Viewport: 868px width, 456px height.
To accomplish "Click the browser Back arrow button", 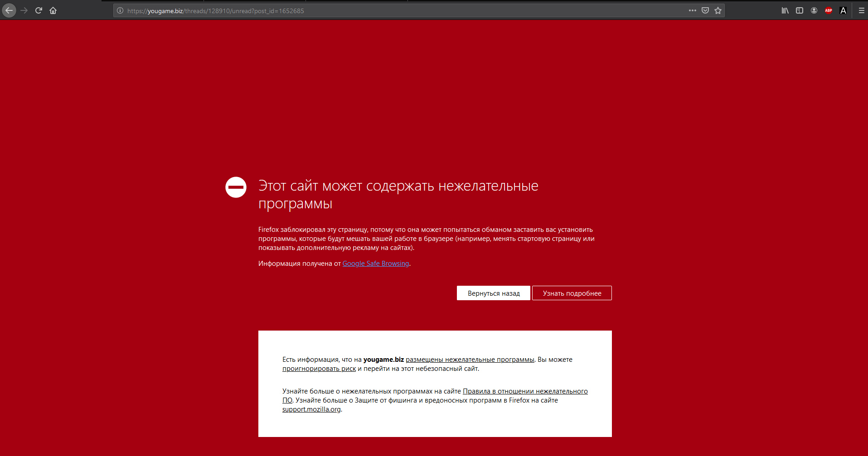I will pos(9,10).
